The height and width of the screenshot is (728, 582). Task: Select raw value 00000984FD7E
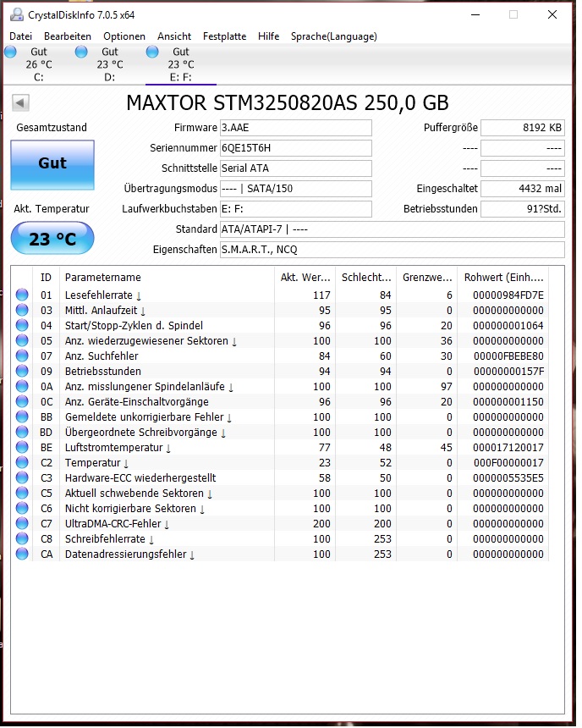coord(508,295)
